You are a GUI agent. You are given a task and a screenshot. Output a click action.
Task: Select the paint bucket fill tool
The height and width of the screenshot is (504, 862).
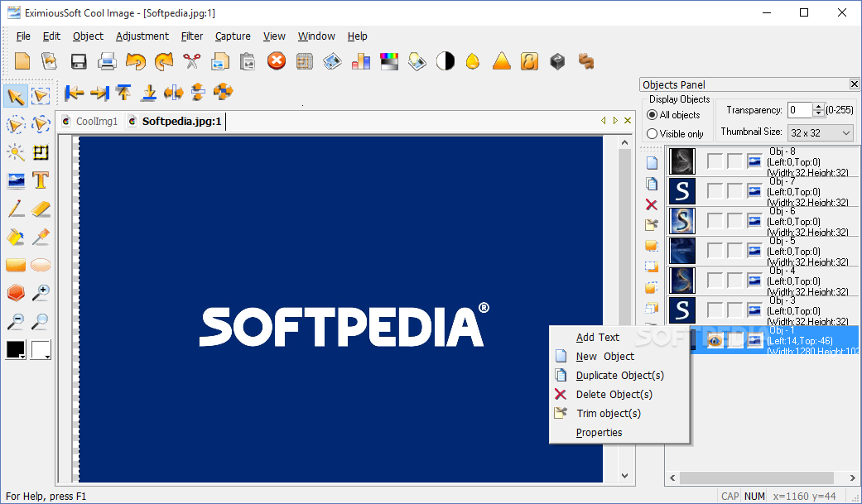click(x=16, y=237)
